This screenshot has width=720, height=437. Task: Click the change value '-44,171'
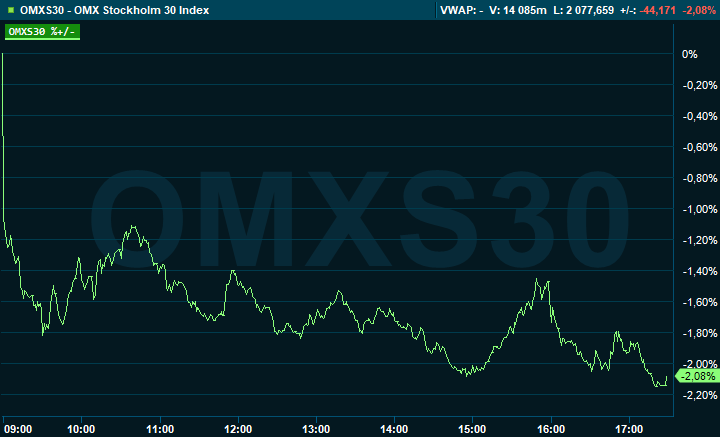[657, 10]
